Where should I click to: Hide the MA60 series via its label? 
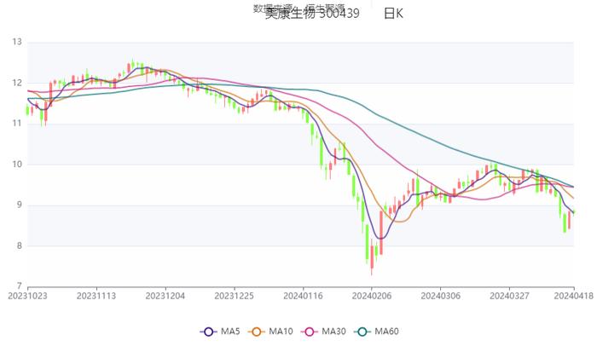tap(387, 332)
